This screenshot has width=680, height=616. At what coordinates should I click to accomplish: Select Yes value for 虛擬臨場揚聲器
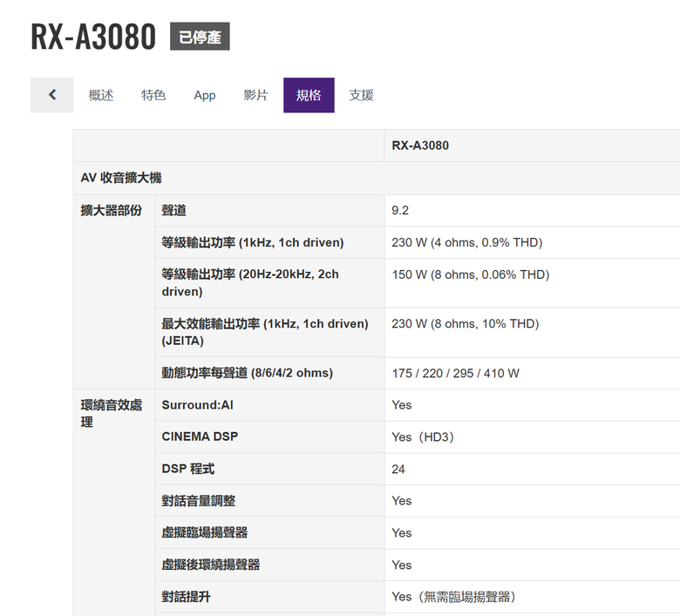402,533
